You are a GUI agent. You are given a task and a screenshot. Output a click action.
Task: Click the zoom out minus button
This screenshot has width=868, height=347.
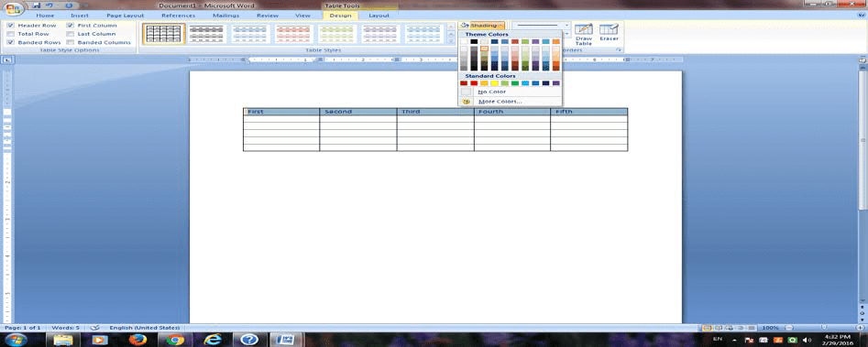point(789,328)
